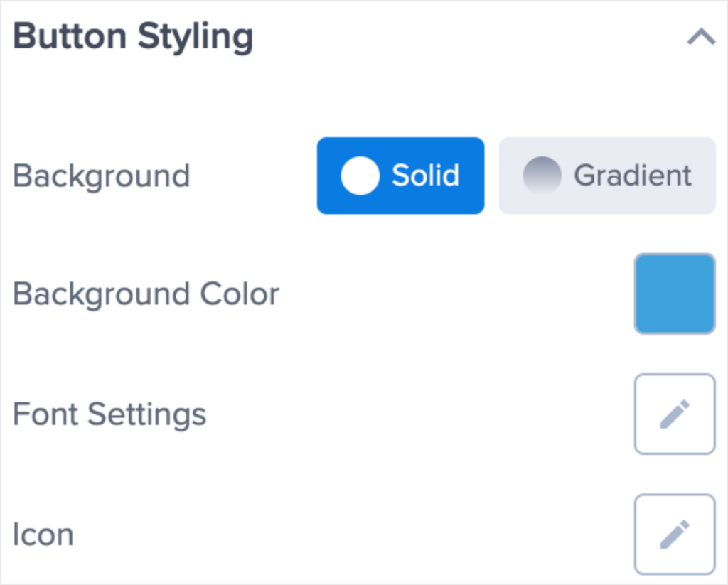Open the Font Settings pencil editor
Viewport: 728px width, 585px height.
coord(674,414)
